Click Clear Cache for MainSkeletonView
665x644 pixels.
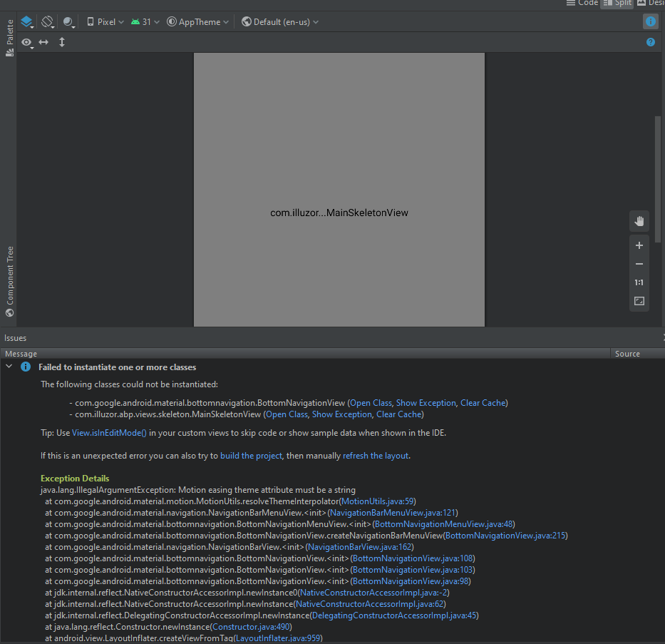(398, 414)
